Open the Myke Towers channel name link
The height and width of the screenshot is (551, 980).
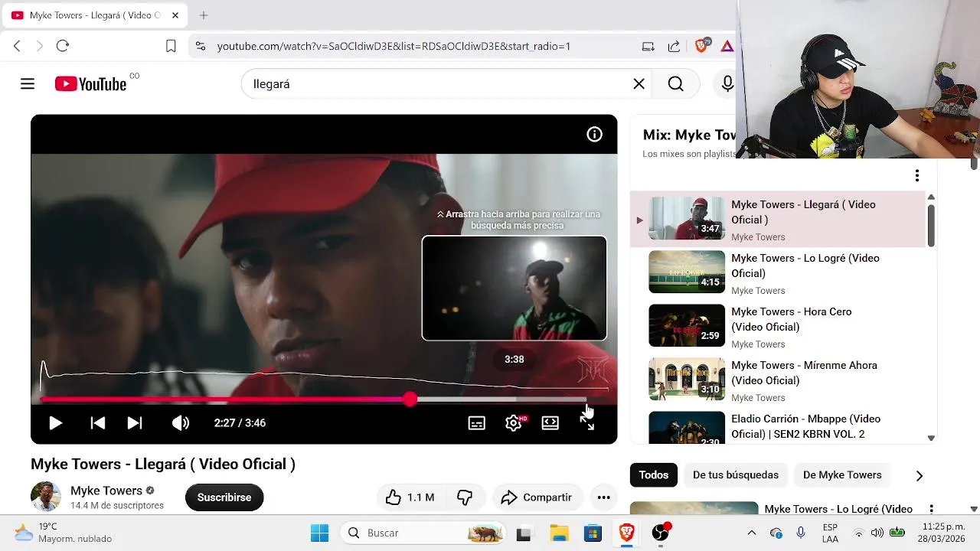(x=106, y=491)
